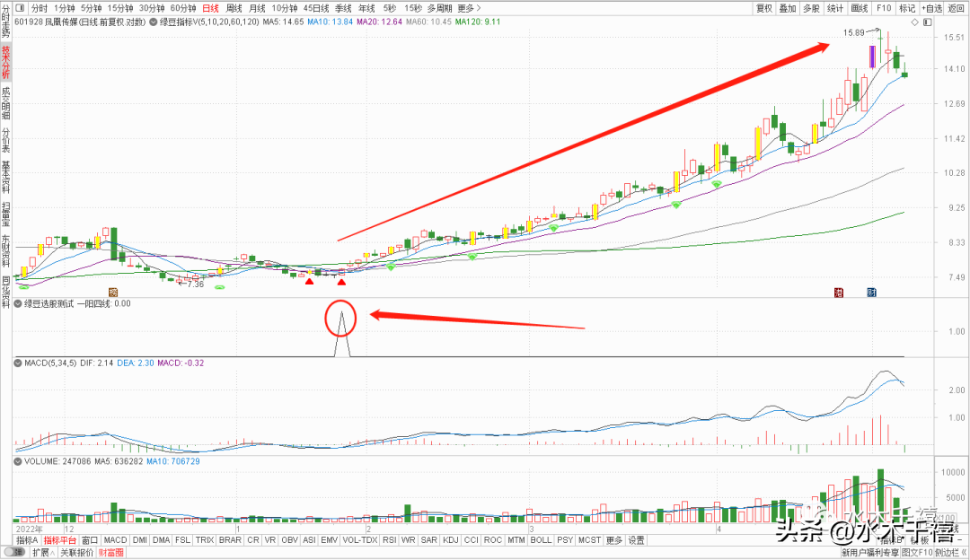Click the round icon beside the VOLUME label

(18, 461)
